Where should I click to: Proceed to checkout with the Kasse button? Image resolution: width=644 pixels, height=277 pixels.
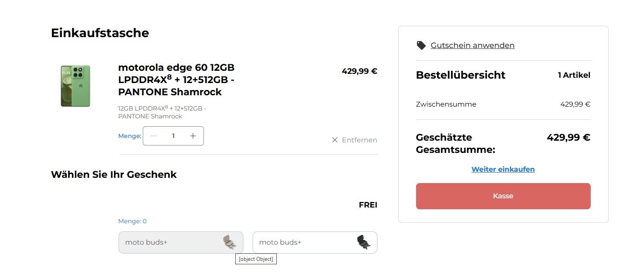click(503, 196)
